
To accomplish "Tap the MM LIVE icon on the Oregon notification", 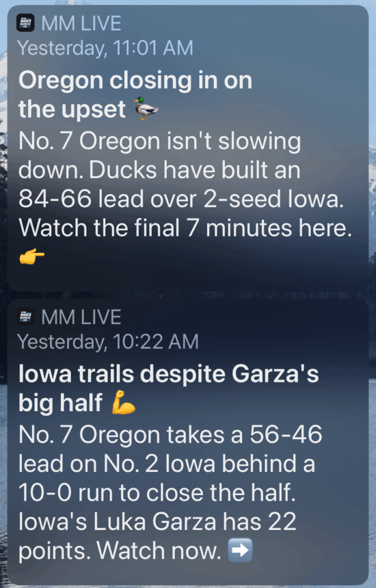I will click(x=25, y=23).
